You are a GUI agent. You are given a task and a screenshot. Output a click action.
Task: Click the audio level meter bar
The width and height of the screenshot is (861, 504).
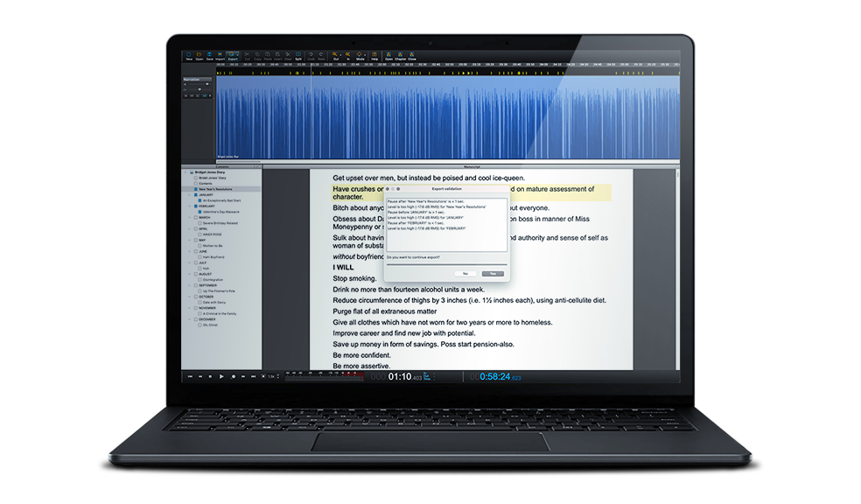[x=324, y=374]
